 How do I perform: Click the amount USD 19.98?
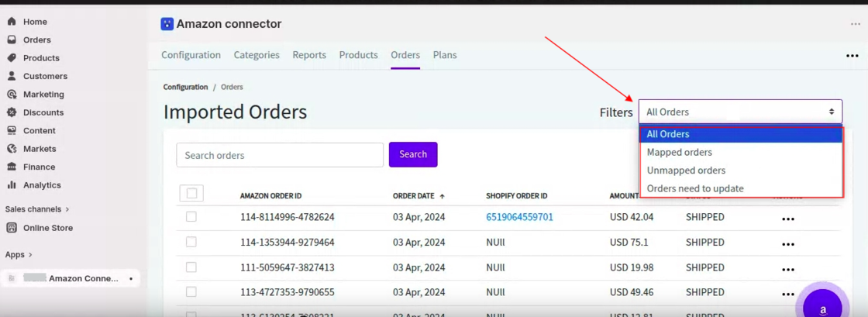pyautogui.click(x=632, y=267)
